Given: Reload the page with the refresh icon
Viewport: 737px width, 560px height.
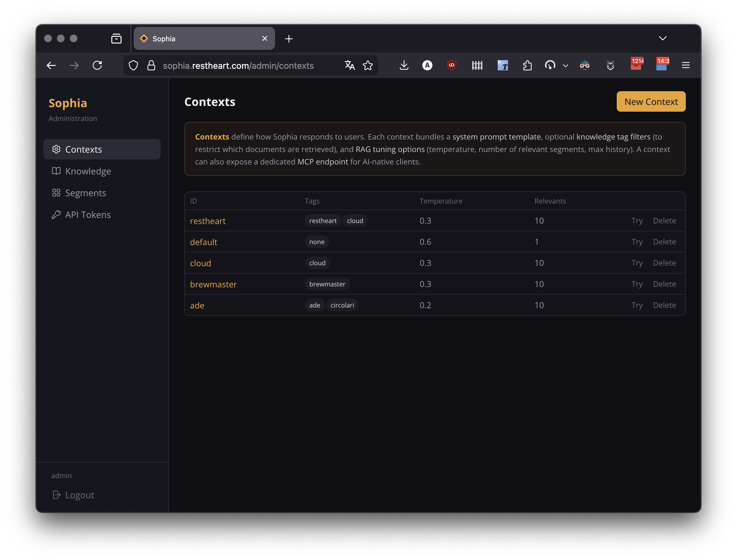Looking at the screenshot, I should (98, 65).
